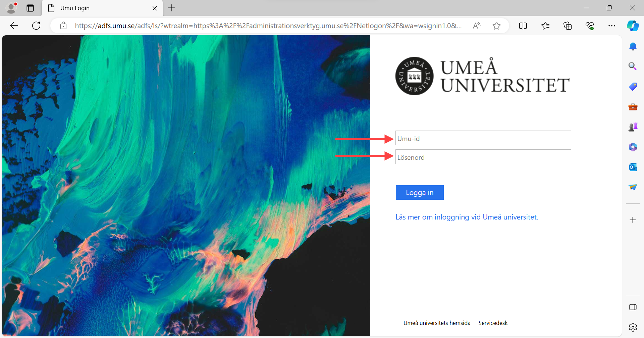Click the adfs.umu.se address bar
The height and width of the screenshot is (338, 644).
268,26
